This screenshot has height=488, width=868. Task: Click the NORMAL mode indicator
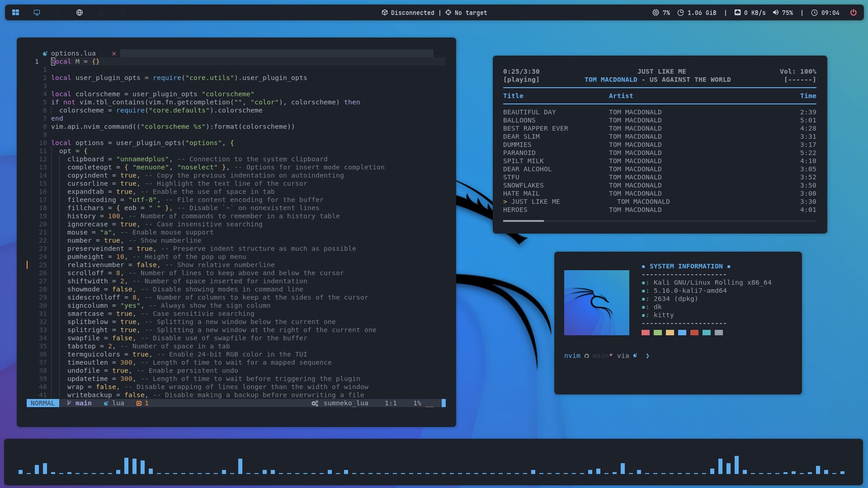[x=42, y=403]
